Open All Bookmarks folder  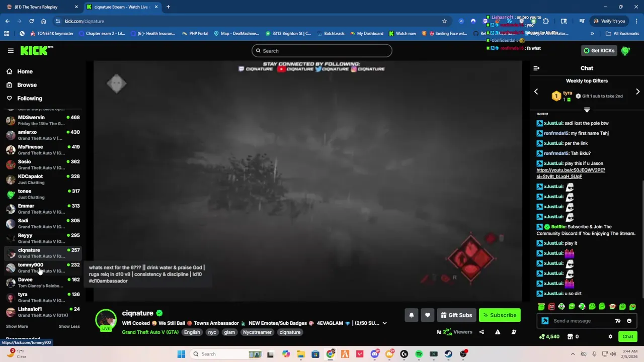[x=622, y=34]
